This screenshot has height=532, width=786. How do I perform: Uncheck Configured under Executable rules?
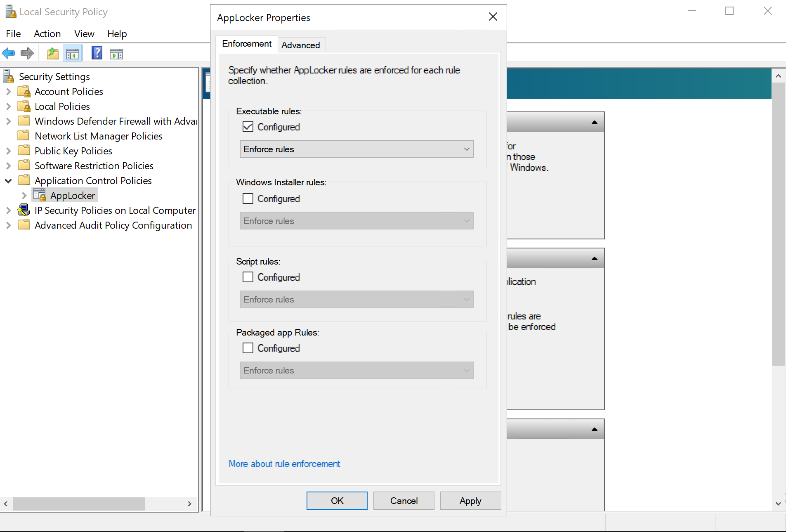tap(248, 127)
